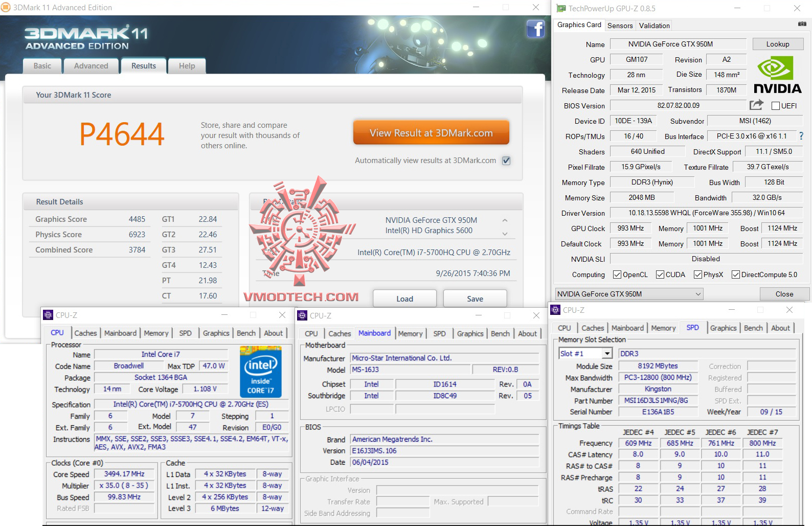Click the Graphics Score value 4485

(x=137, y=219)
